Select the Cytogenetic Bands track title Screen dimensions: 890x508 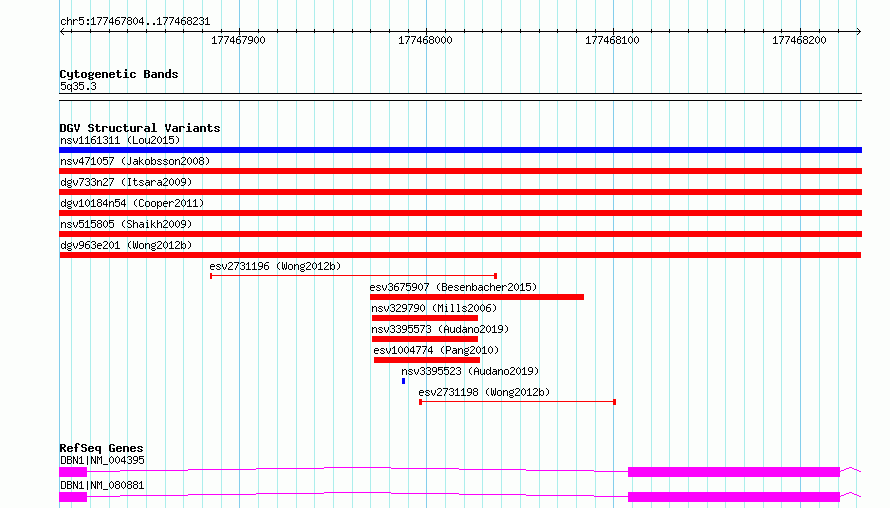click(x=119, y=74)
